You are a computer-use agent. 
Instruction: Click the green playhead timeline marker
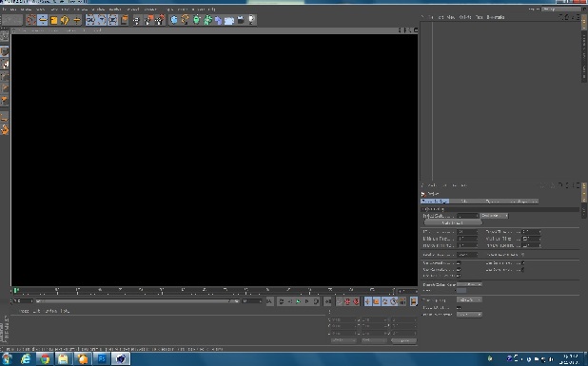click(x=16, y=290)
